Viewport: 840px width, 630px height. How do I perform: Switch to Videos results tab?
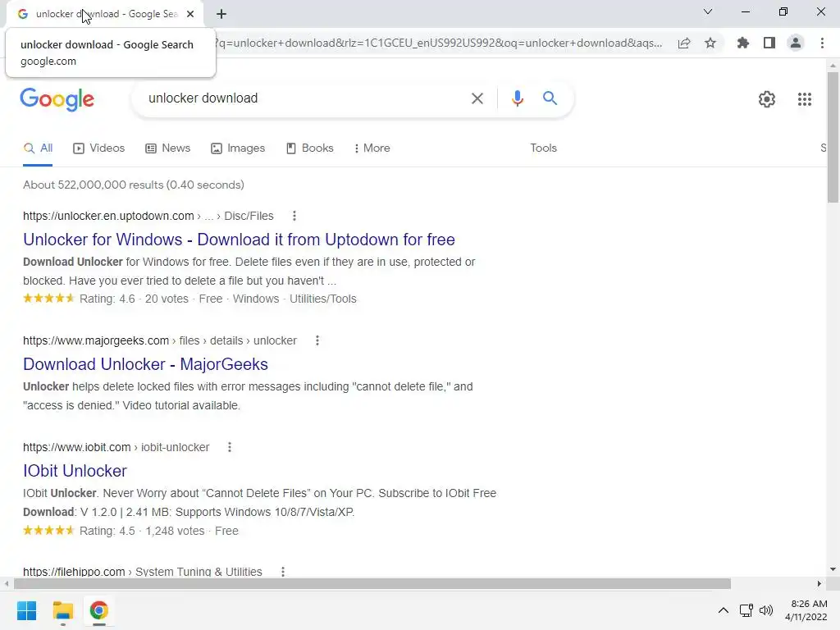(x=99, y=148)
